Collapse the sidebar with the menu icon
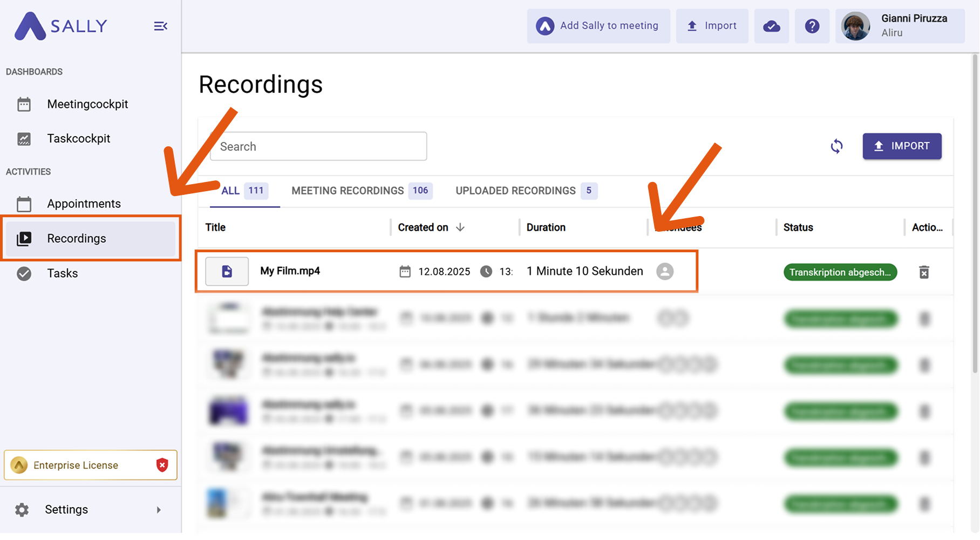 tap(160, 26)
